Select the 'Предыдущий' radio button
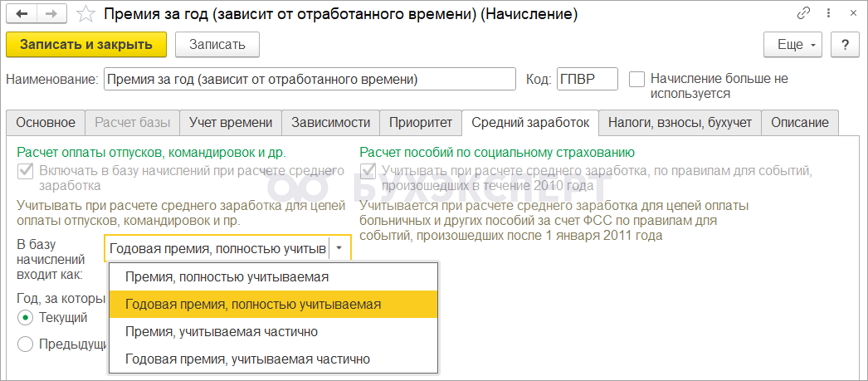The width and height of the screenshot is (868, 381). pyautogui.click(x=26, y=344)
